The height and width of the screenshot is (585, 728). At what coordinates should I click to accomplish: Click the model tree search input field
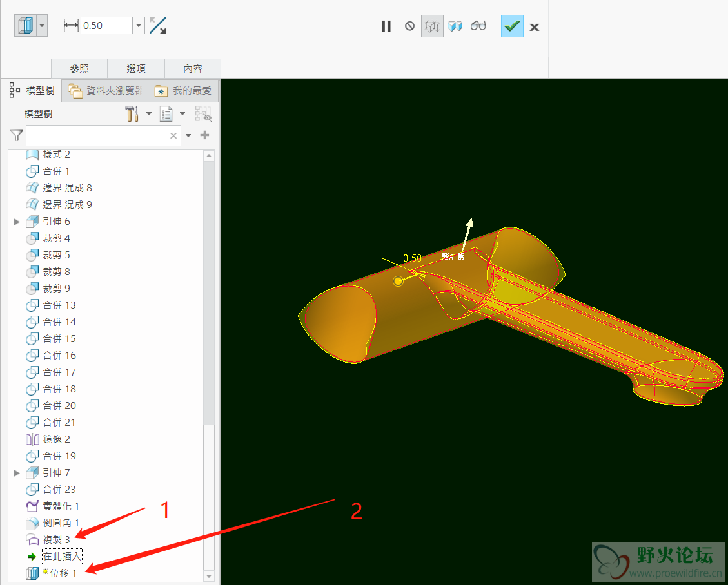97,135
